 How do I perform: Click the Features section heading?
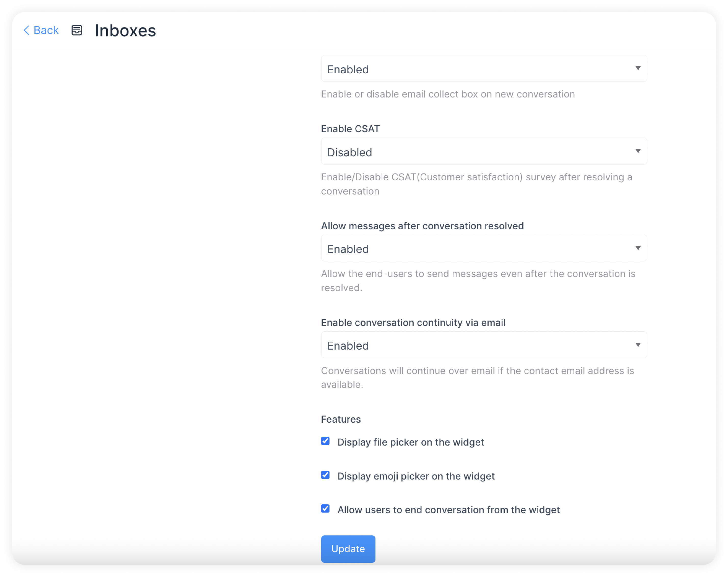click(x=341, y=419)
